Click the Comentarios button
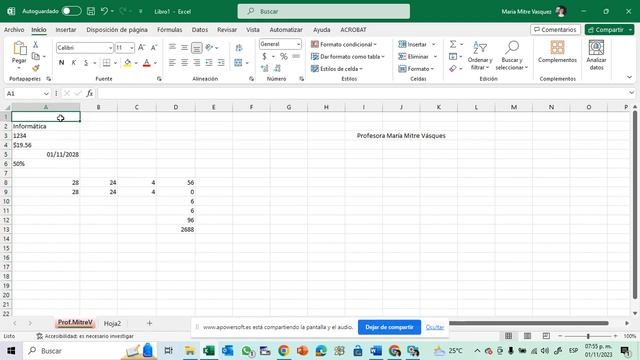Image resolution: width=640 pixels, height=360 pixels. pyautogui.click(x=555, y=30)
